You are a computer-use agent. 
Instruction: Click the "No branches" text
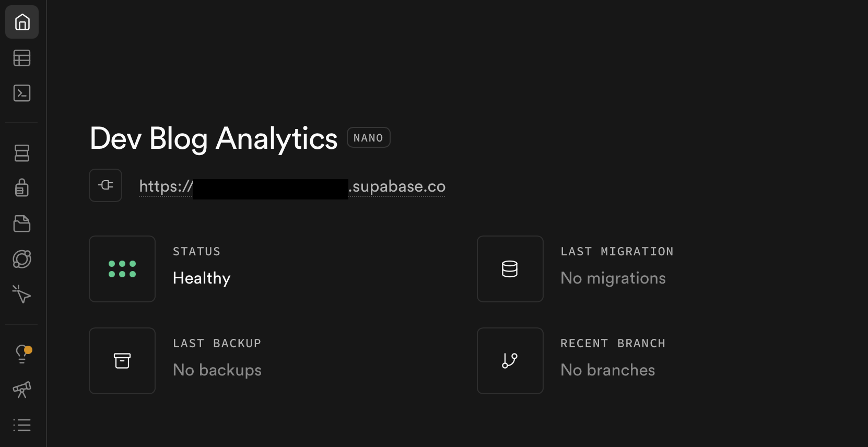pyautogui.click(x=607, y=370)
